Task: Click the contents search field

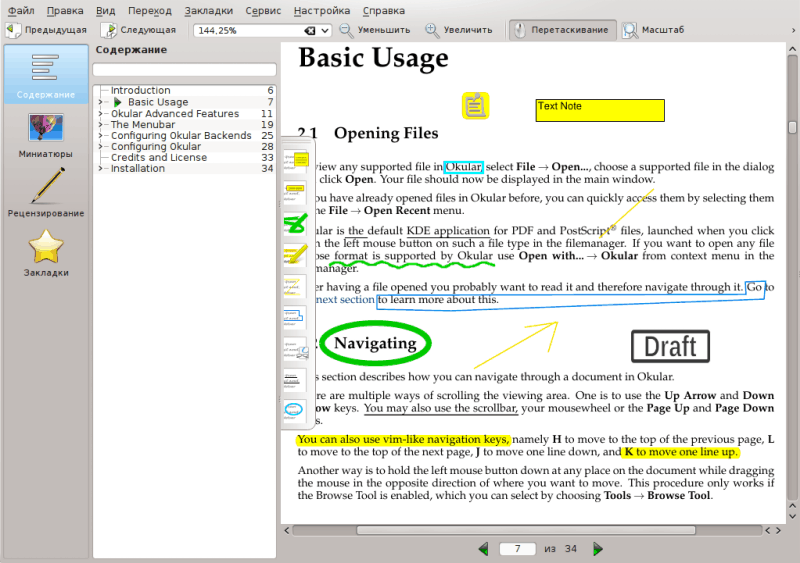Action: tap(184, 70)
